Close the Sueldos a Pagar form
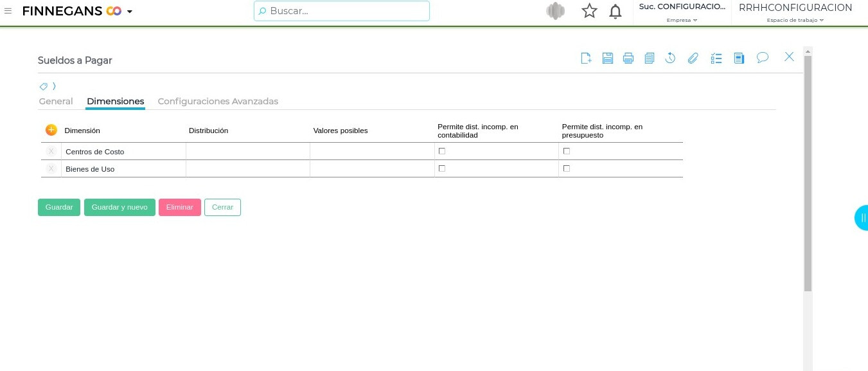868x371 pixels. 790,57
